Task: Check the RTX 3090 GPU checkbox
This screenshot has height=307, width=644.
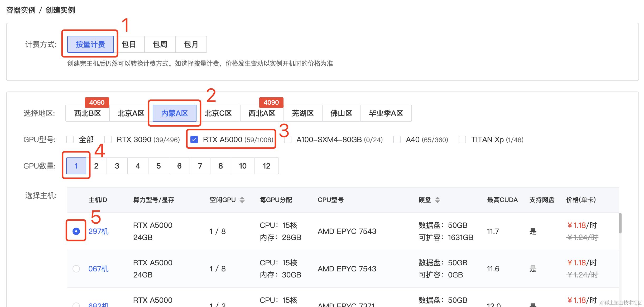Action: pos(108,140)
